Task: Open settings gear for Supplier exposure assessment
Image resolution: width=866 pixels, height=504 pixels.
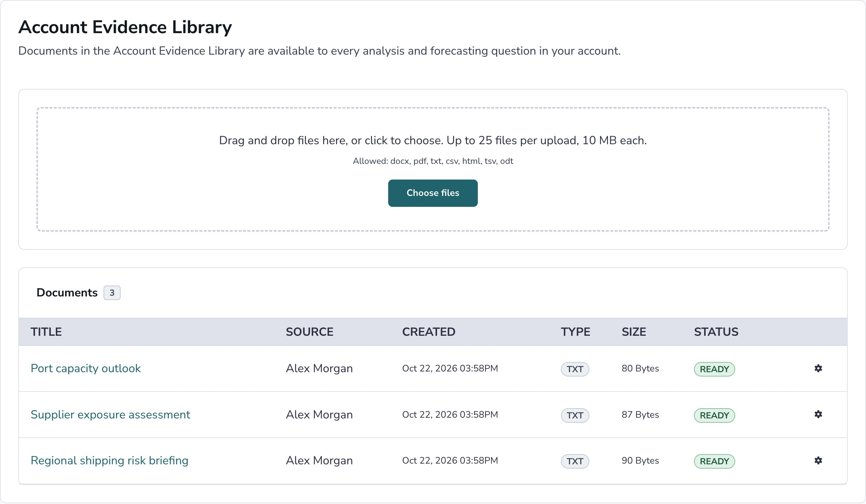Action: 818,414
